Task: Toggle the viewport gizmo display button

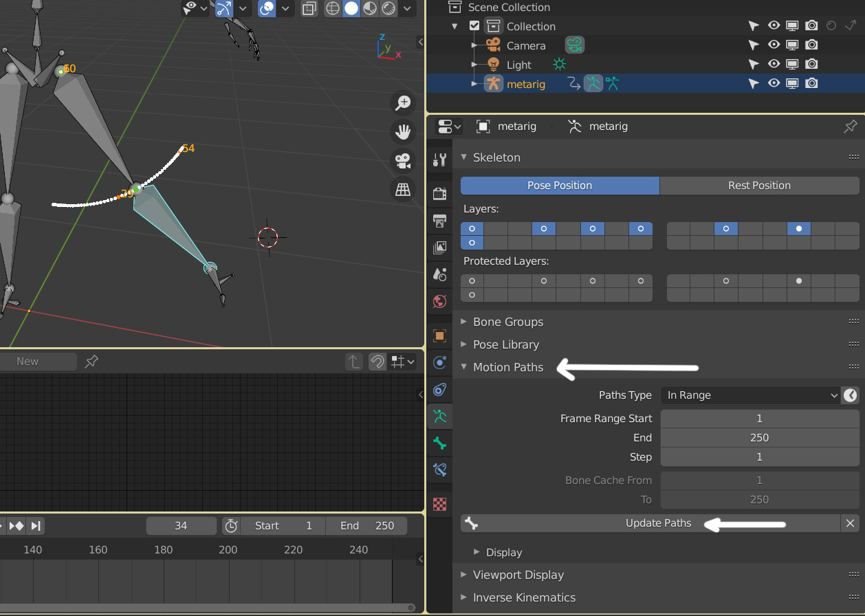Action: click(224, 8)
